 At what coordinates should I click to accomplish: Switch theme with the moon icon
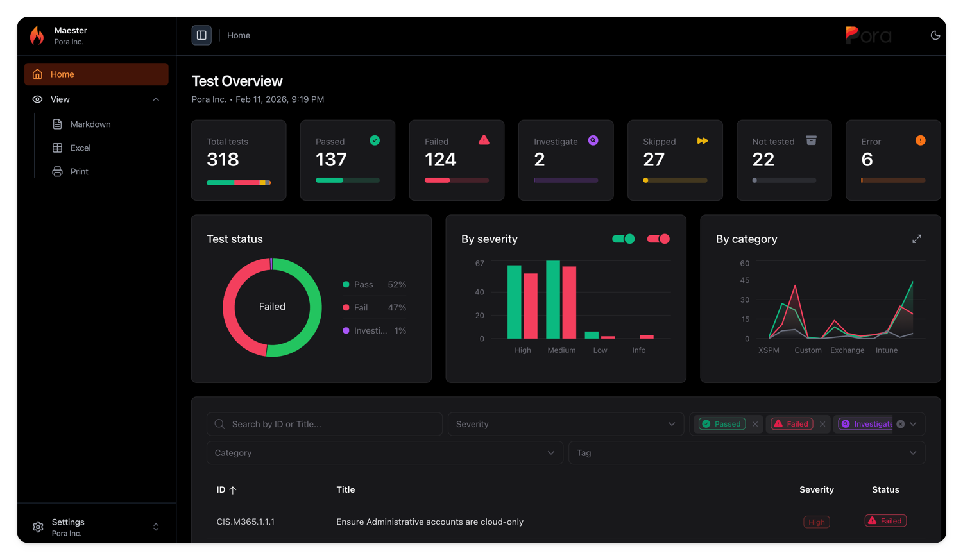(x=935, y=35)
